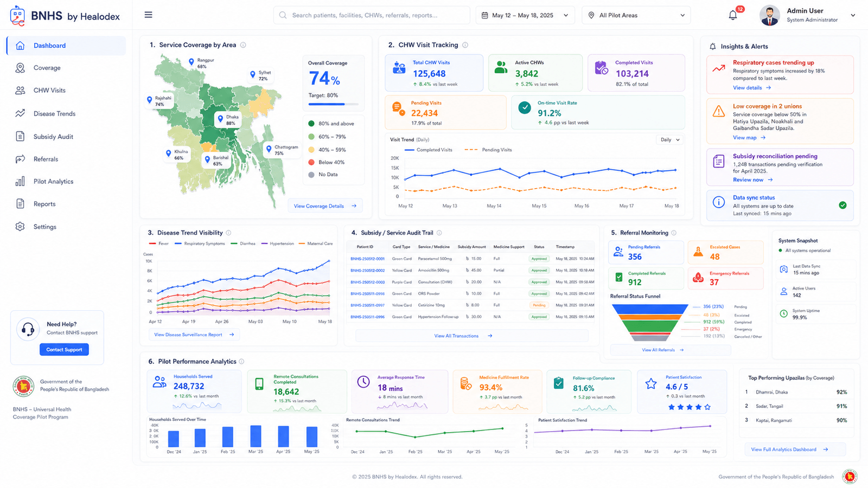
Task: Select the Dhaka 88% map pin
Action: point(220,119)
